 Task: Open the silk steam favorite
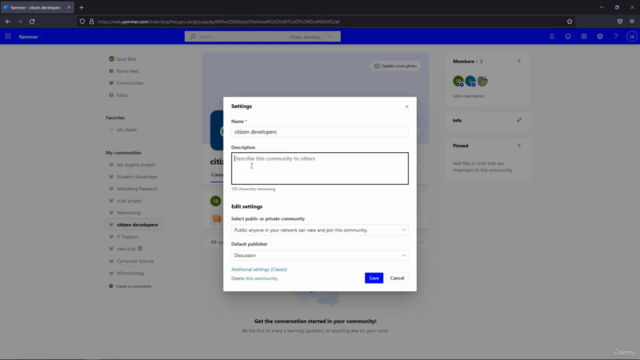(x=127, y=130)
